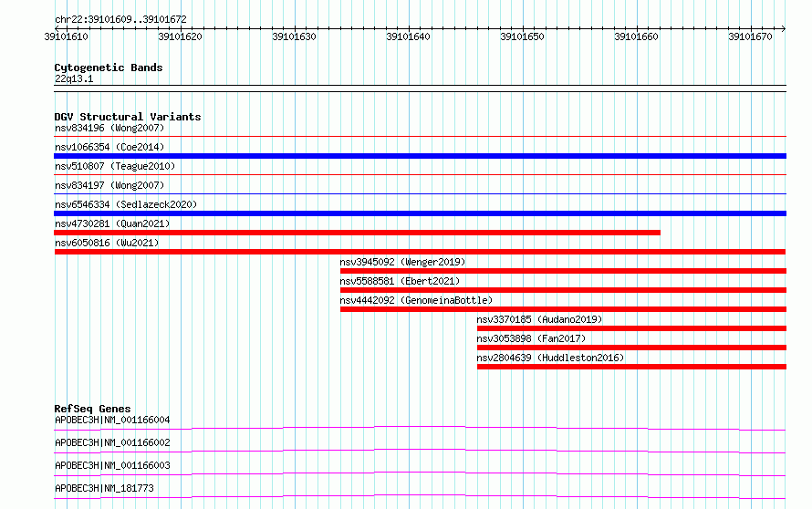
Task: Click the thin red line under nsv834196
Action: 420,137
